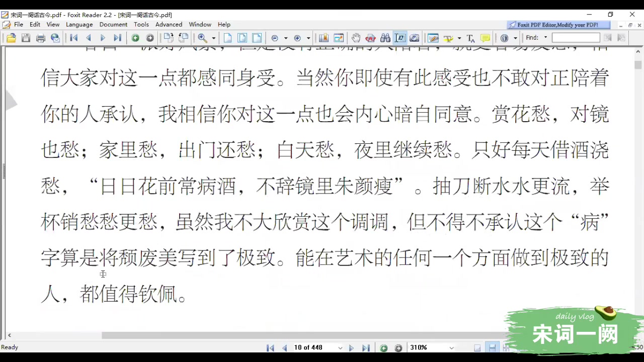
Task: Go to next page in top toolbar
Action: click(x=103, y=38)
